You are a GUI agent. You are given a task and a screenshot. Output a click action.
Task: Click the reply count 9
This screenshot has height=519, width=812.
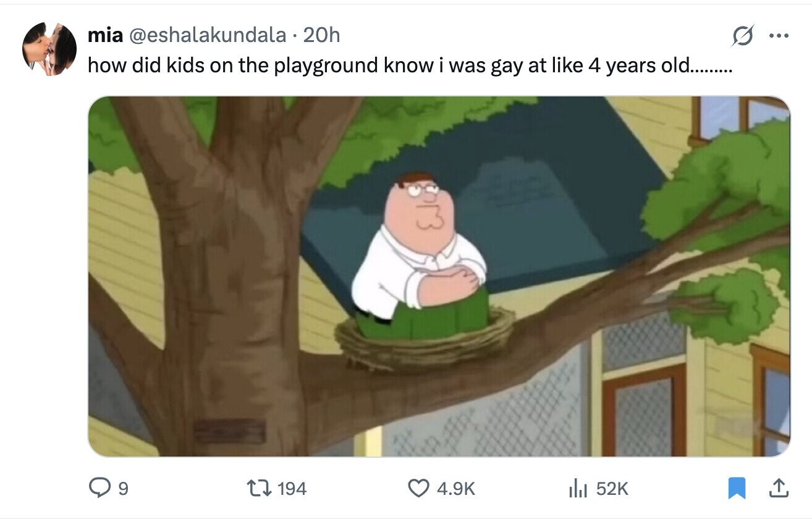[x=122, y=489]
